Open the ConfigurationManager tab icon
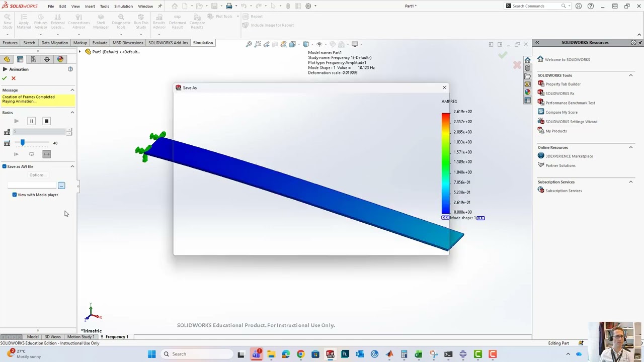644x362 pixels. point(34,59)
